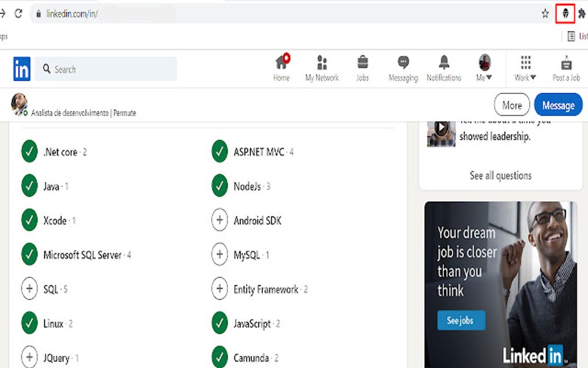Toggle the Java skill checkmark
Viewport: 588px width, 368px height.
pos(29,186)
